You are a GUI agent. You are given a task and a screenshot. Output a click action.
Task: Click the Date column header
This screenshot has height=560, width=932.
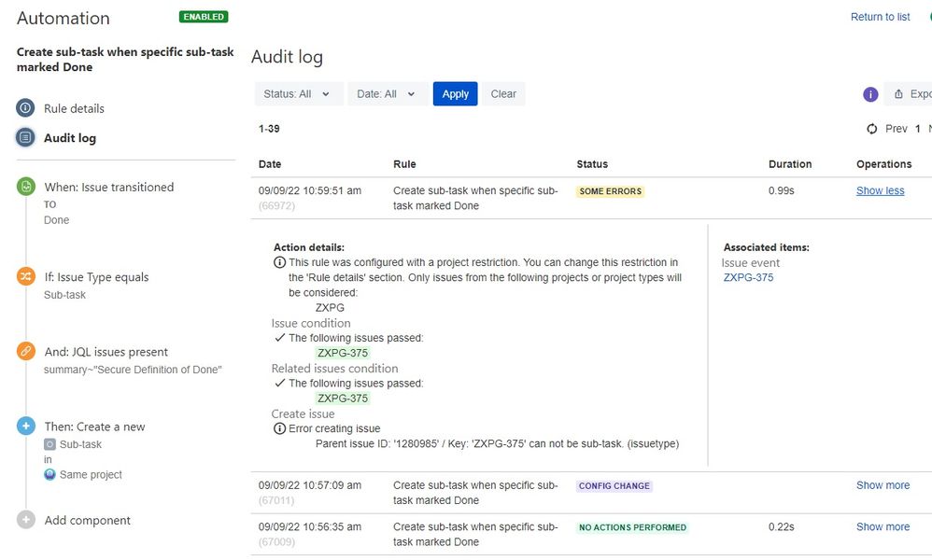pyautogui.click(x=270, y=164)
